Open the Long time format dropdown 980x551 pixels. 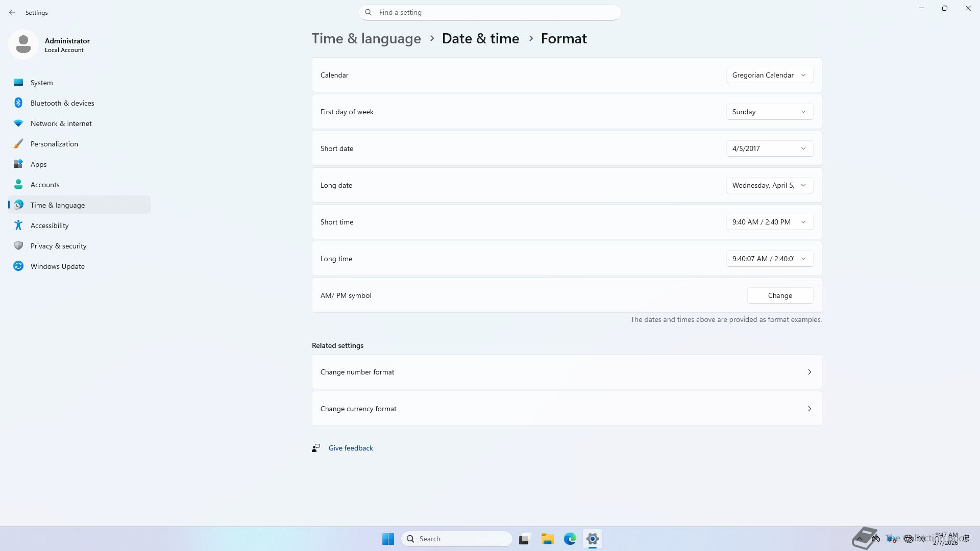coord(769,259)
